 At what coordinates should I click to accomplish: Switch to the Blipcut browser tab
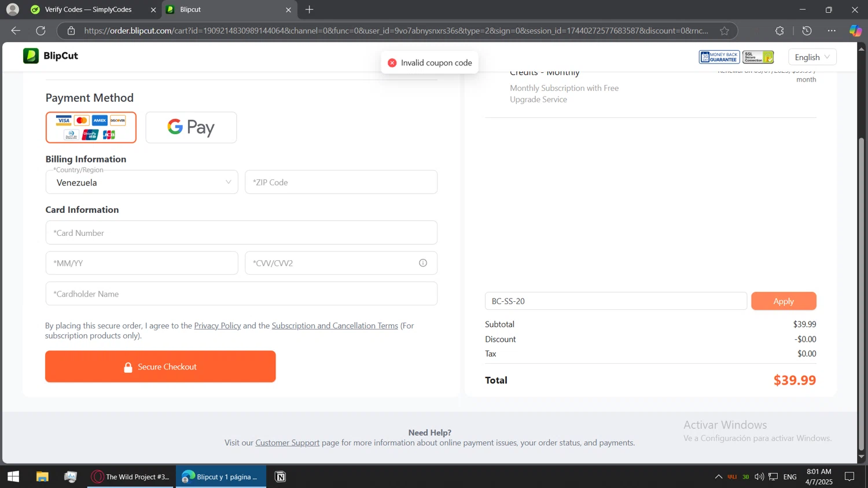230,10
